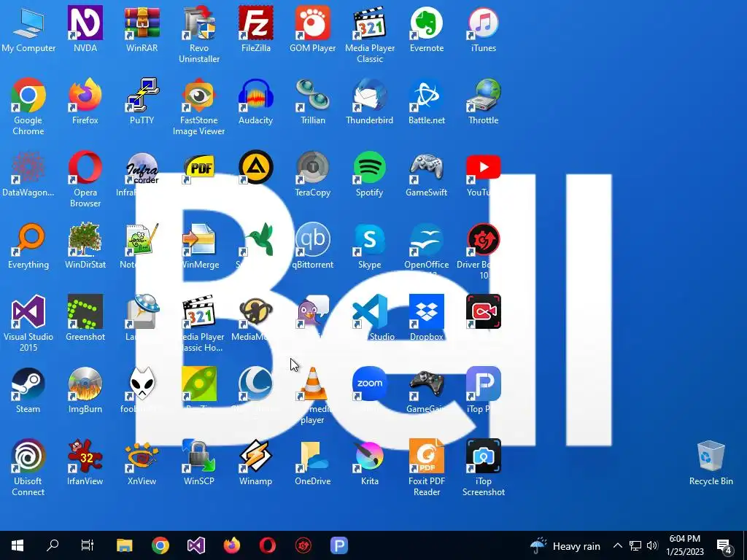The image size is (747, 560).
Task: Click the XnView desktop icon
Action: tap(142, 456)
